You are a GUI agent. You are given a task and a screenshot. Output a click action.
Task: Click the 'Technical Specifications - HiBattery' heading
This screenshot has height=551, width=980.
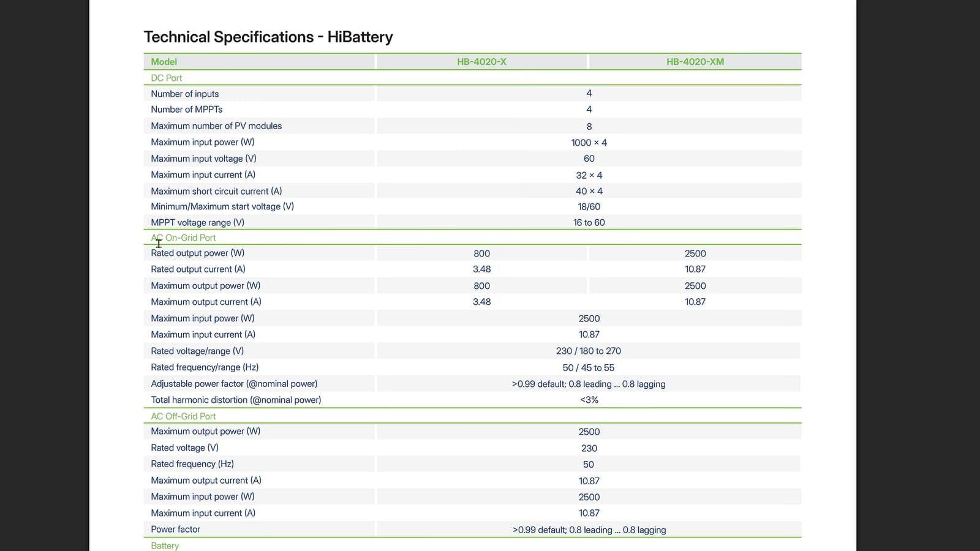point(268,37)
